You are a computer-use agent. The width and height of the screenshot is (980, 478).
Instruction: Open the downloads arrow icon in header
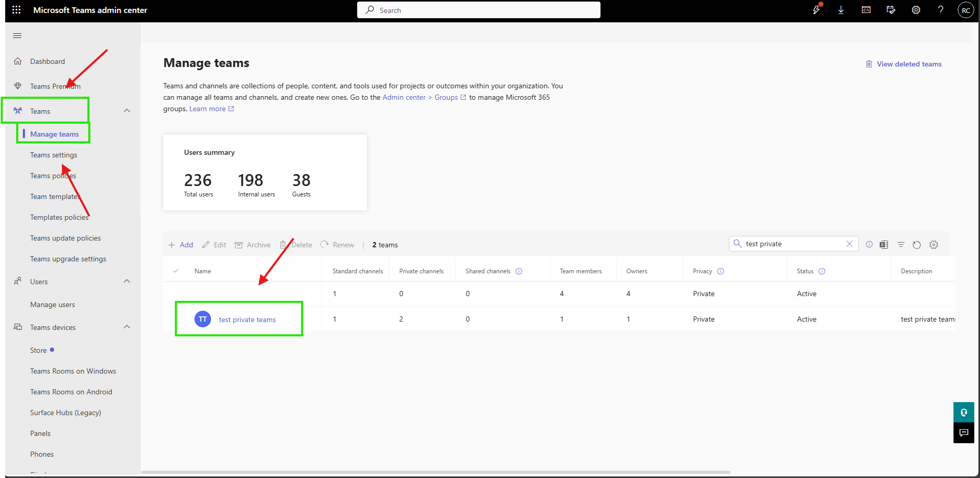tap(841, 10)
